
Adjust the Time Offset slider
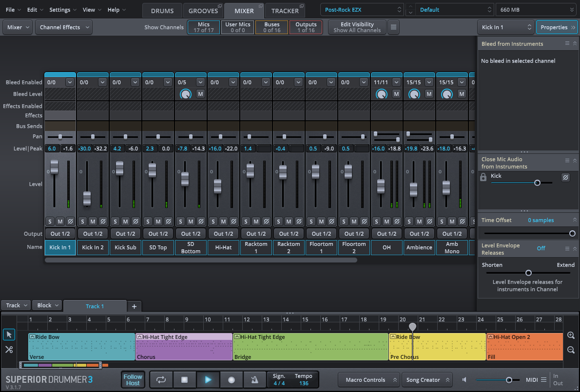click(572, 233)
